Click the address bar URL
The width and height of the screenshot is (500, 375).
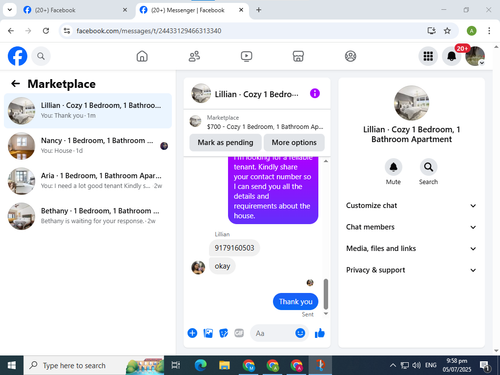coord(149,31)
